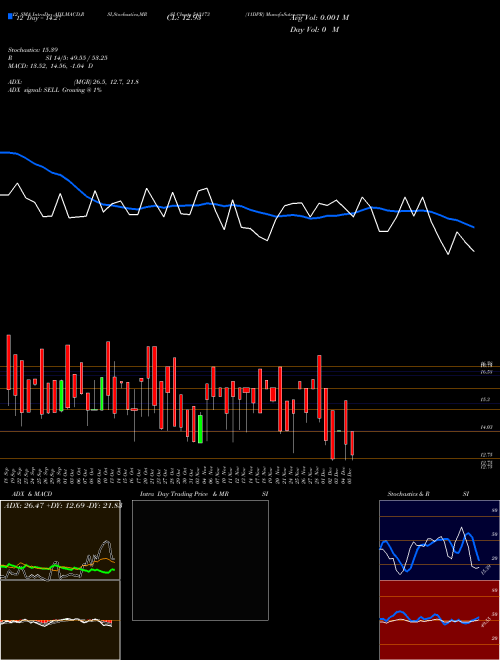Click the 'Day Vol: 0 M' label
Viewport: 500px width, 660px height.
coord(314,30)
